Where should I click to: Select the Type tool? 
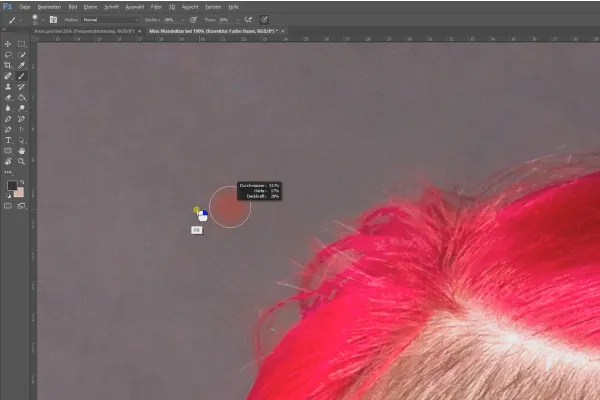tap(8, 140)
